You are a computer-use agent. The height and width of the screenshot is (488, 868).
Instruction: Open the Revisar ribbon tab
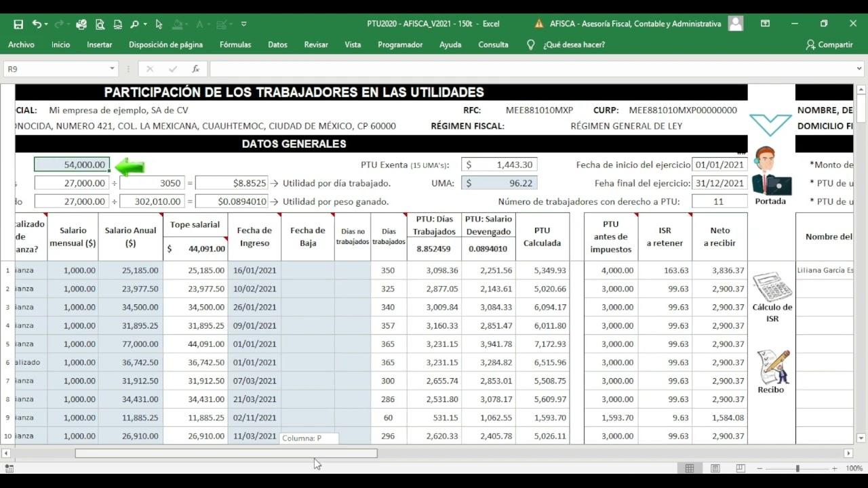[x=316, y=45]
